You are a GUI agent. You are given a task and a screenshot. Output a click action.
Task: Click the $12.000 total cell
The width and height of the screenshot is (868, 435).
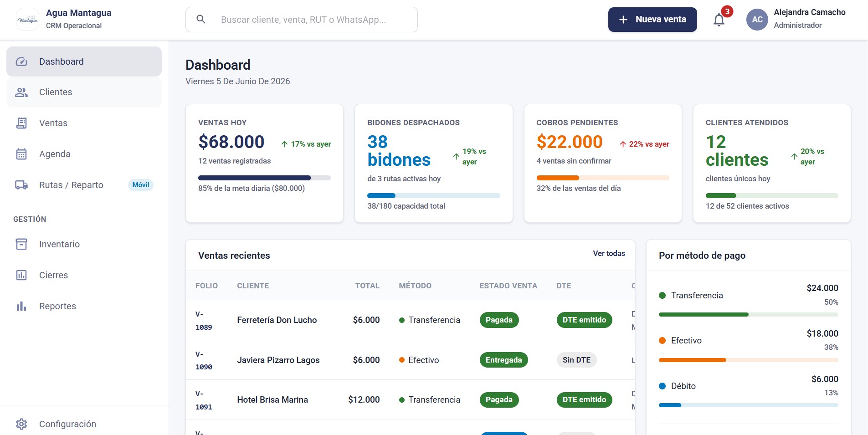click(364, 399)
